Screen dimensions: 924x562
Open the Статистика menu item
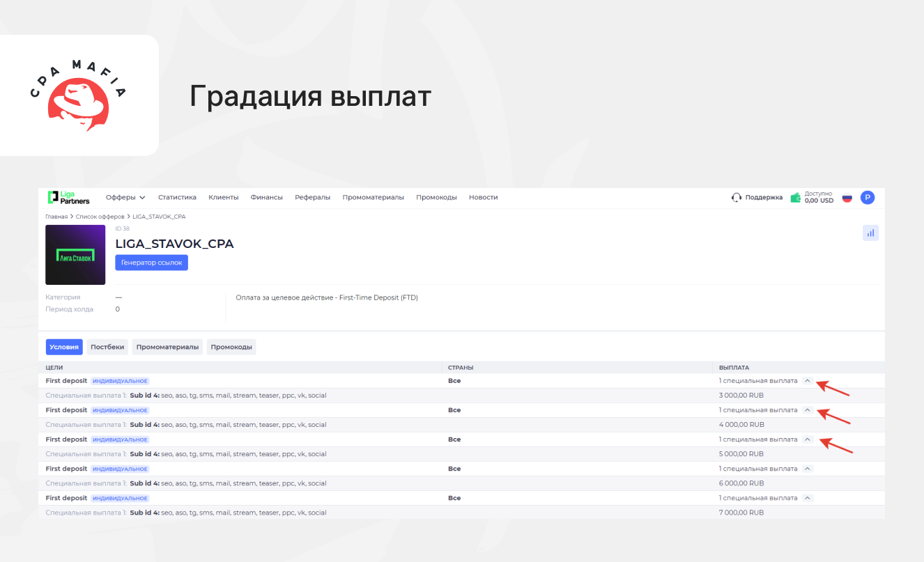[x=177, y=197]
